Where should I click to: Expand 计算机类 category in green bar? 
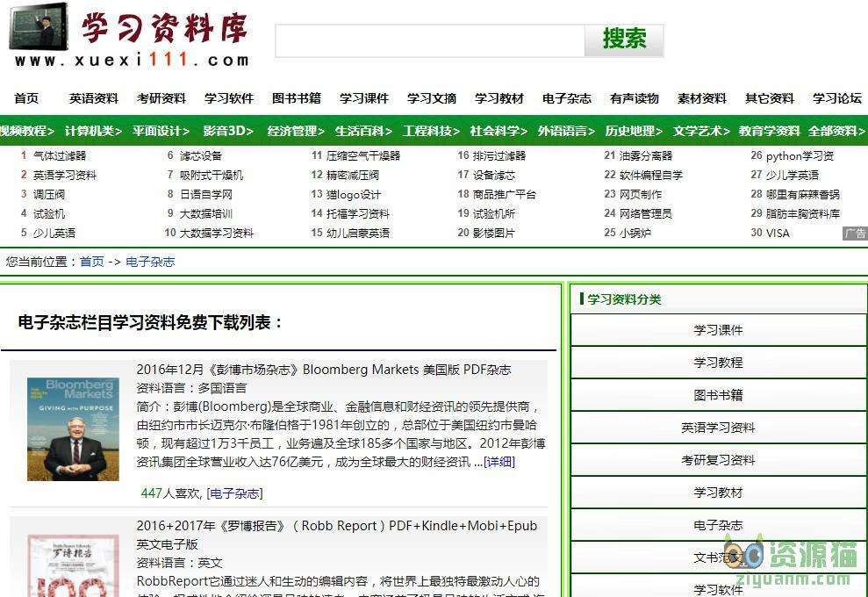(93, 131)
